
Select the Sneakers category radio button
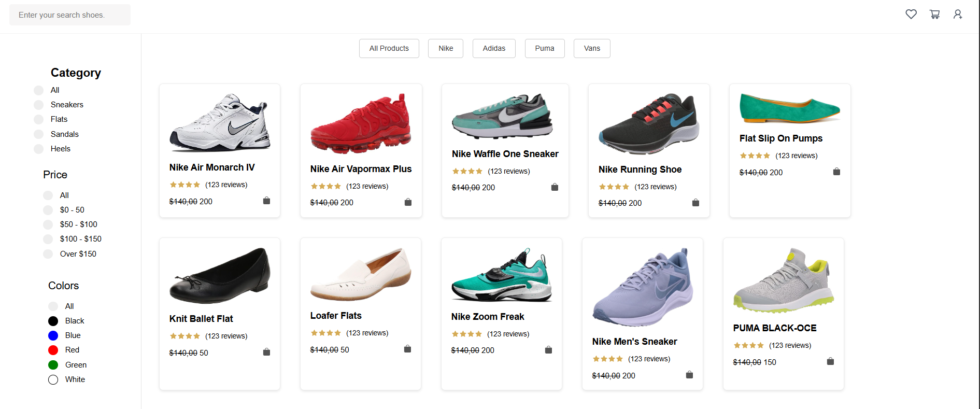click(39, 105)
